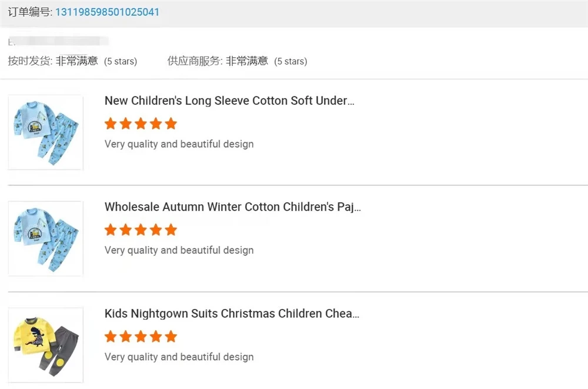Open Kids Nightgown Suits Christmas product title

[x=232, y=314]
